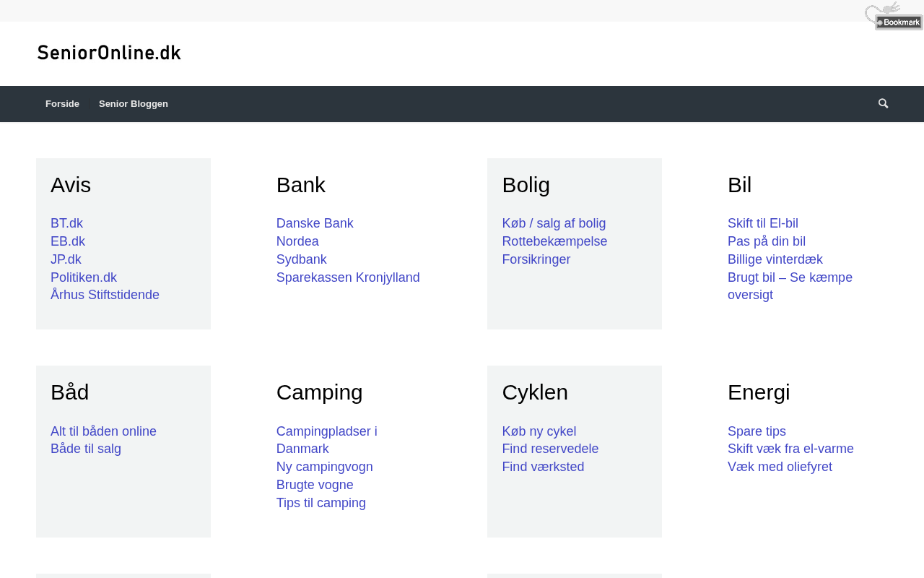This screenshot has width=924, height=578.
Task: Select the Væk med oliefyret link
Action: (780, 467)
